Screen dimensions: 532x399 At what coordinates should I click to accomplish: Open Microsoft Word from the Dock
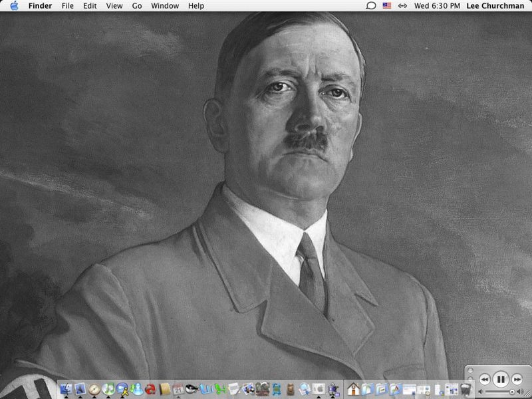point(205,389)
